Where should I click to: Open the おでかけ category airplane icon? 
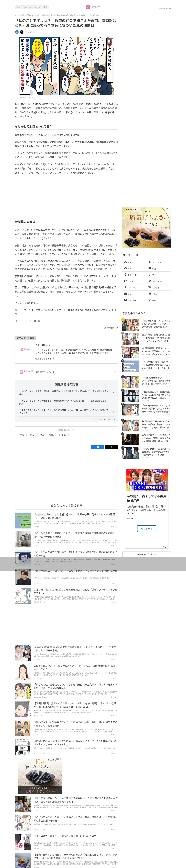(150, 287)
